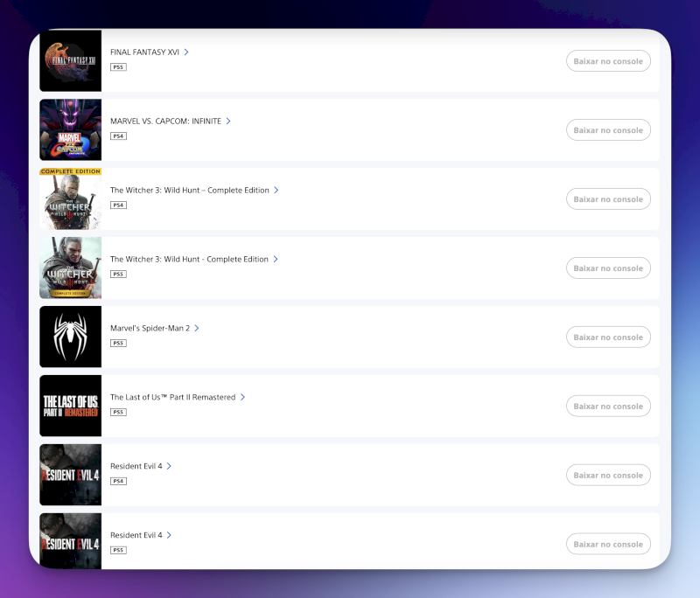Open The Last of Us Part II Remastered cover

pyautogui.click(x=71, y=406)
